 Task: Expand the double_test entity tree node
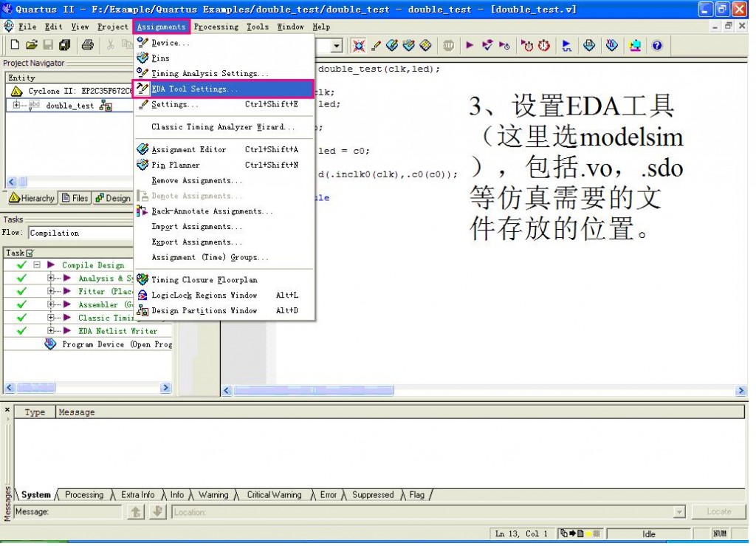point(16,106)
